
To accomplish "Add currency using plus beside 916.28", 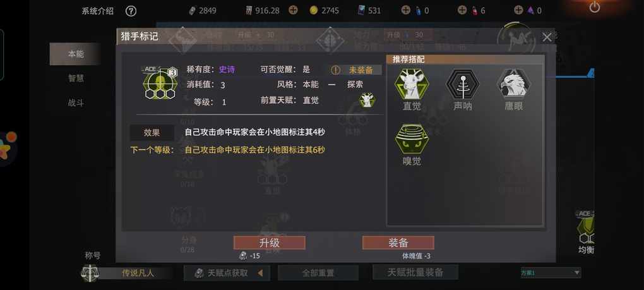I will pyautogui.click(x=293, y=10).
